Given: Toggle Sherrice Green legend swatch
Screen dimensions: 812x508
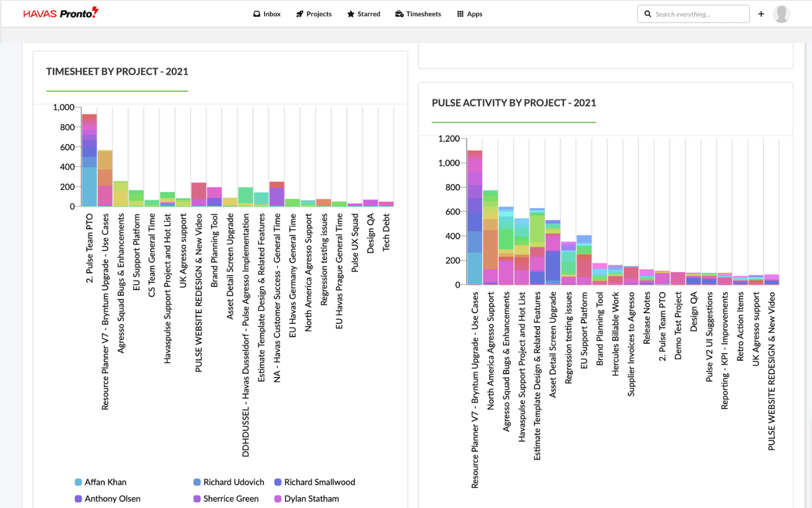Looking at the screenshot, I should click(x=197, y=498).
